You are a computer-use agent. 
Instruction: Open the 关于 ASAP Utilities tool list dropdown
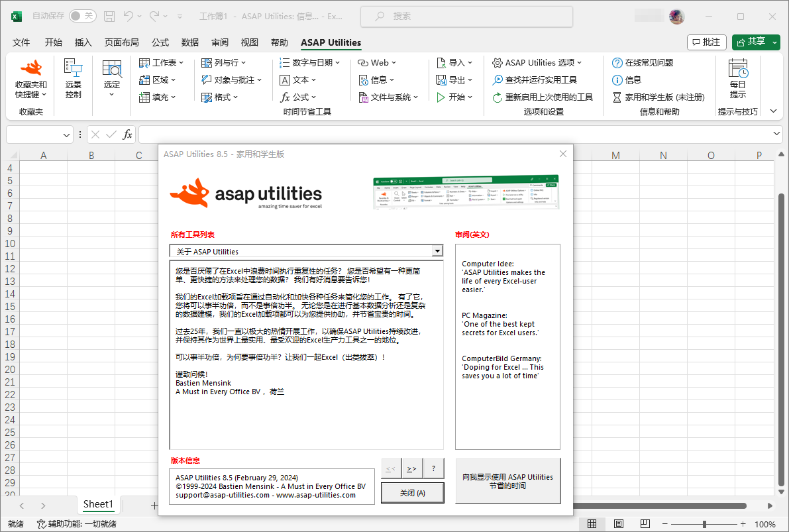pos(437,251)
